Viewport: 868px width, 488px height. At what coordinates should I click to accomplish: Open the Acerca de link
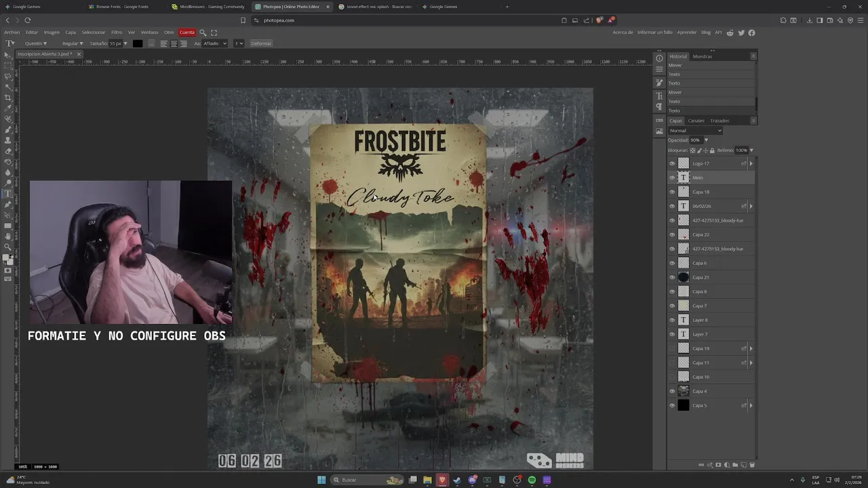623,33
